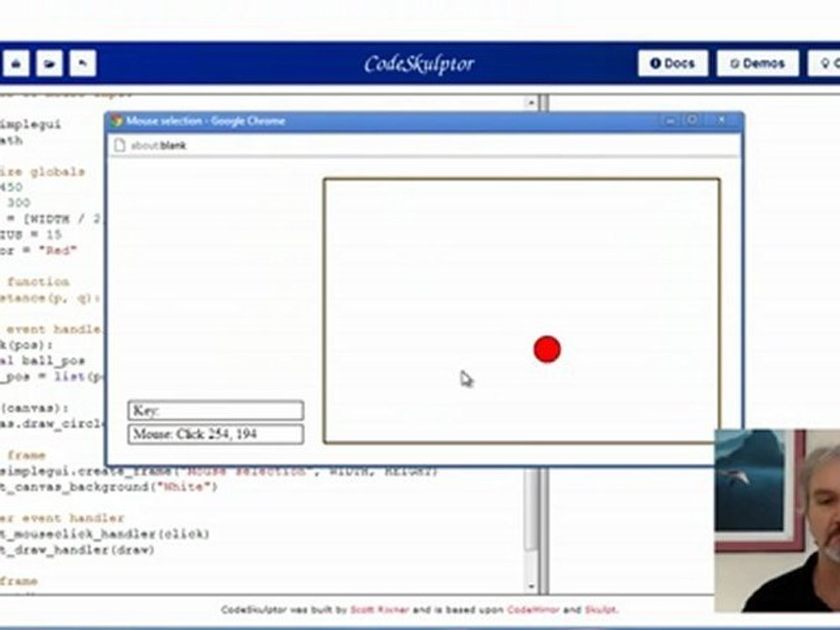
Task: Open the Skulpt link in footer
Action: [599, 610]
